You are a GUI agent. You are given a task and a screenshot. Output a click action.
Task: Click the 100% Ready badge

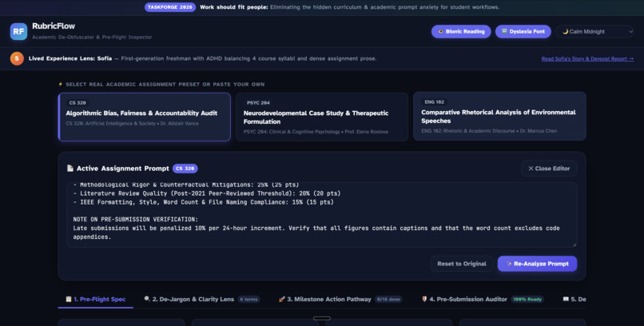point(527,300)
